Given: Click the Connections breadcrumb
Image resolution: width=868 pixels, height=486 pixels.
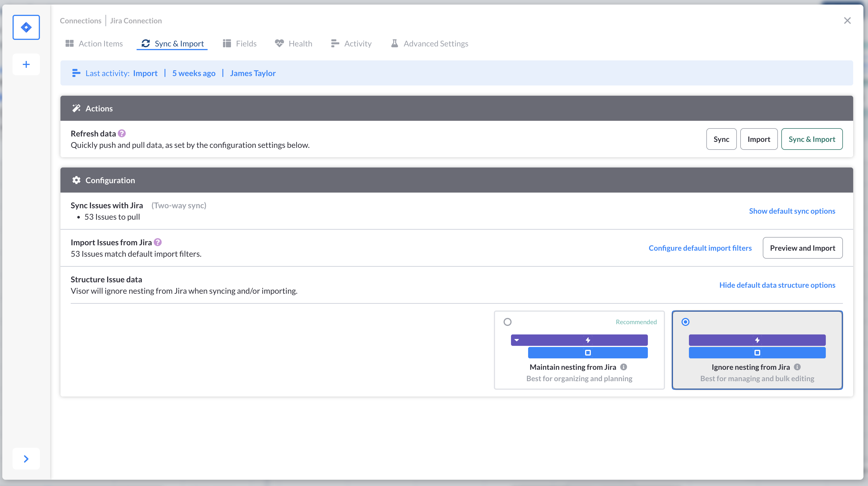Looking at the screenshot, I should pyautogui.click(x=80, y=21).
